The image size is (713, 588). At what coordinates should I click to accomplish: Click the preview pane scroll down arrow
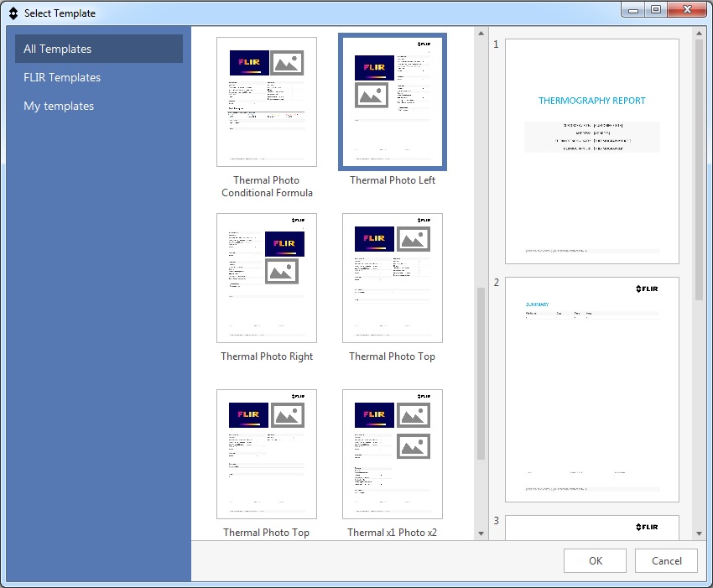[x=698, y=533]
